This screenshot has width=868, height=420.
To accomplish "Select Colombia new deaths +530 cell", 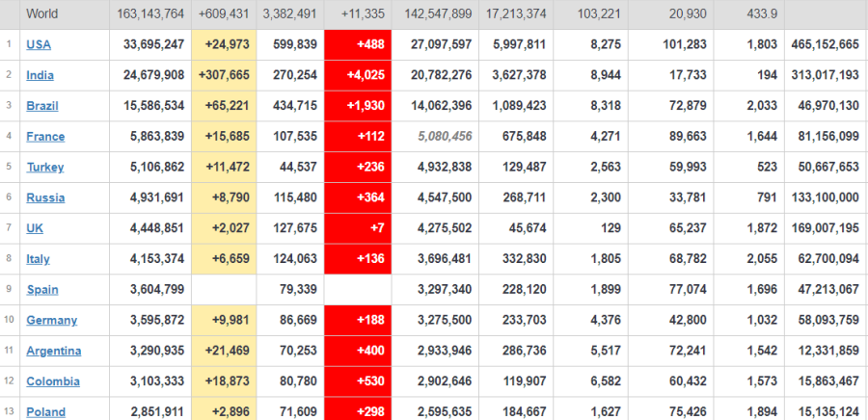I will pyautogui.click(x=358, y=381).
